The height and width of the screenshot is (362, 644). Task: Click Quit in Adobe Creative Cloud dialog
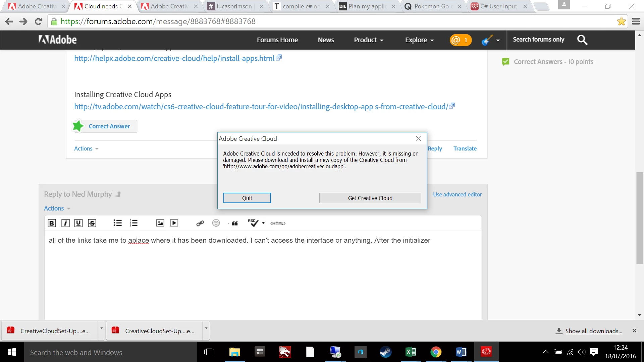(x=247, y=198)
